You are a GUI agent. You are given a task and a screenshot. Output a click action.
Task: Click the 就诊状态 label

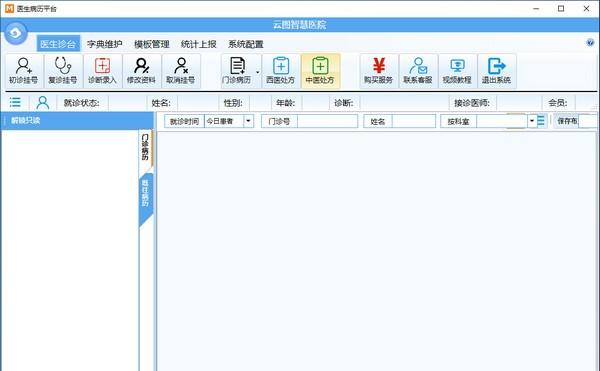pyautogui.click(x=82, y=103)
